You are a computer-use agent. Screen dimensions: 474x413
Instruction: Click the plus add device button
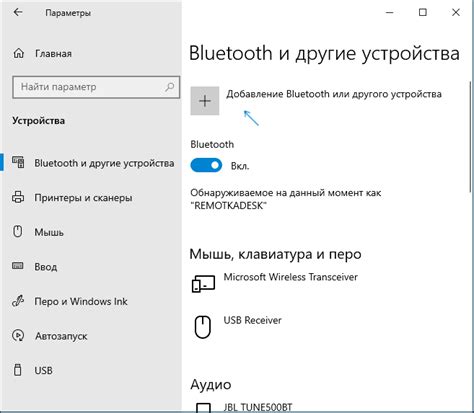point(205,101)
